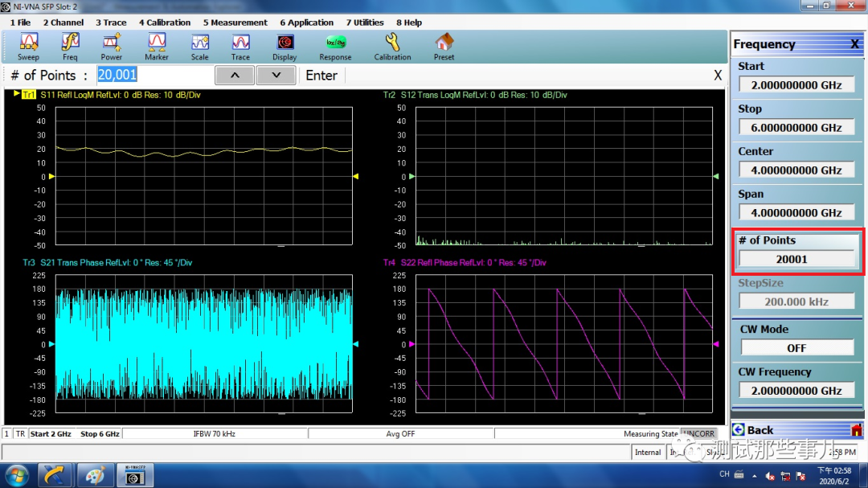Image resolution: width=868 pixels, height=488 pixels.
Task: Click the Back button in Frequency panel
Action: [796, 430]
